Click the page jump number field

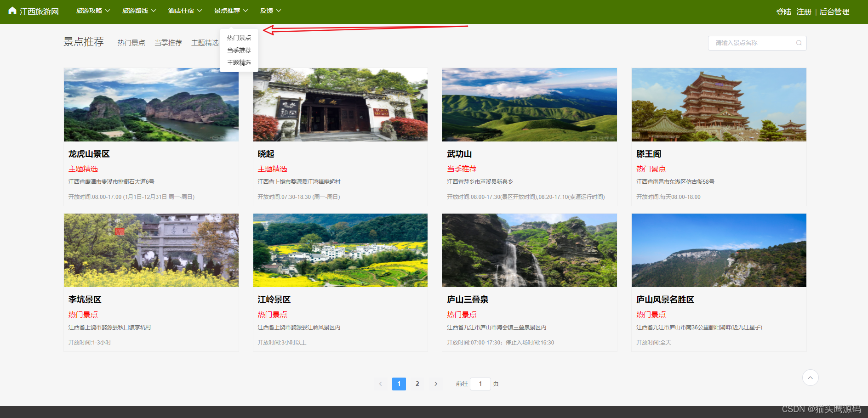click(480, 384)
